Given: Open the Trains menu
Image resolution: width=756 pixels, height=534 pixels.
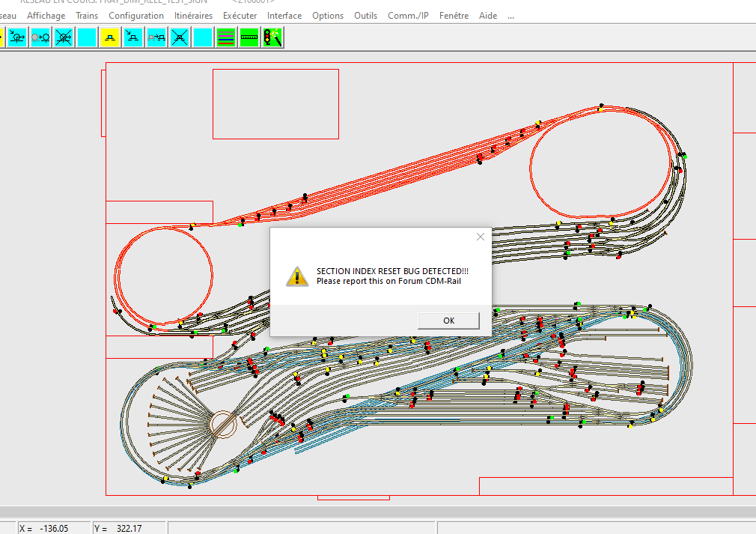Looking at the screenshot, I should [87, 16].
